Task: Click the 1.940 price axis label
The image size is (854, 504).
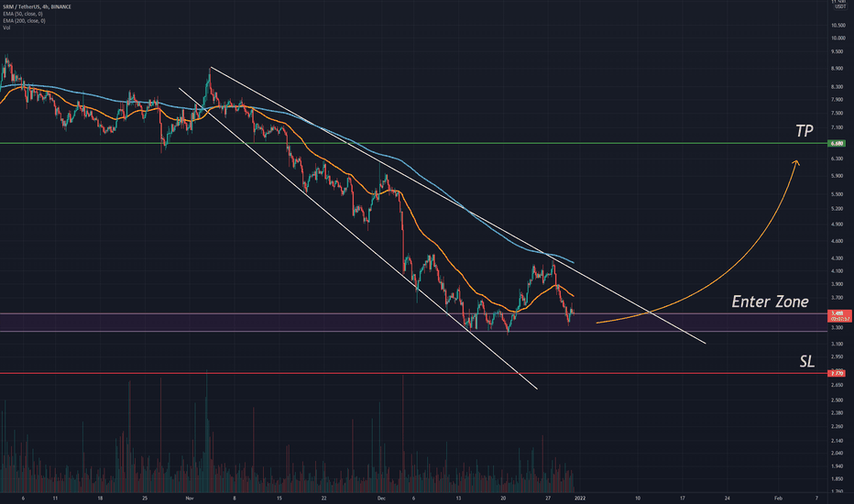Action: pos(838,466)
